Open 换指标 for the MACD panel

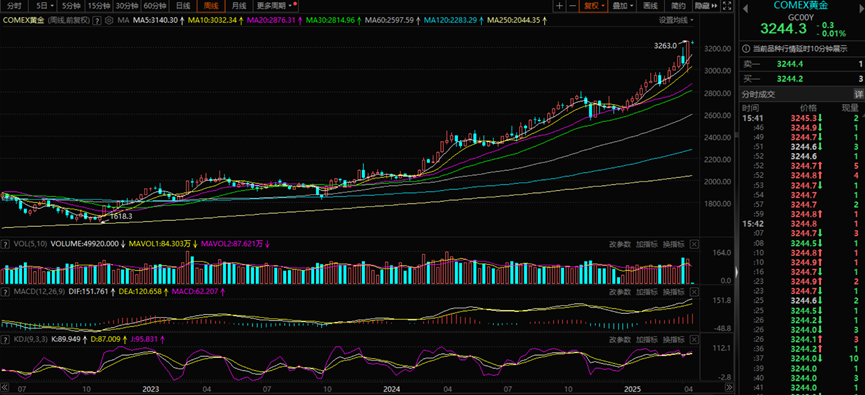point(673,291)
